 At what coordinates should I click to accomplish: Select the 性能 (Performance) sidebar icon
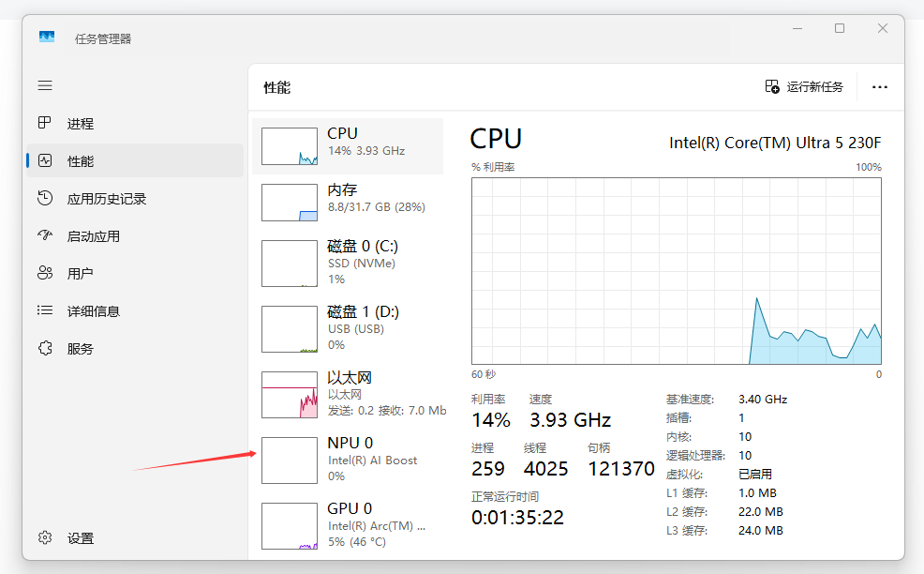[45, 160]
